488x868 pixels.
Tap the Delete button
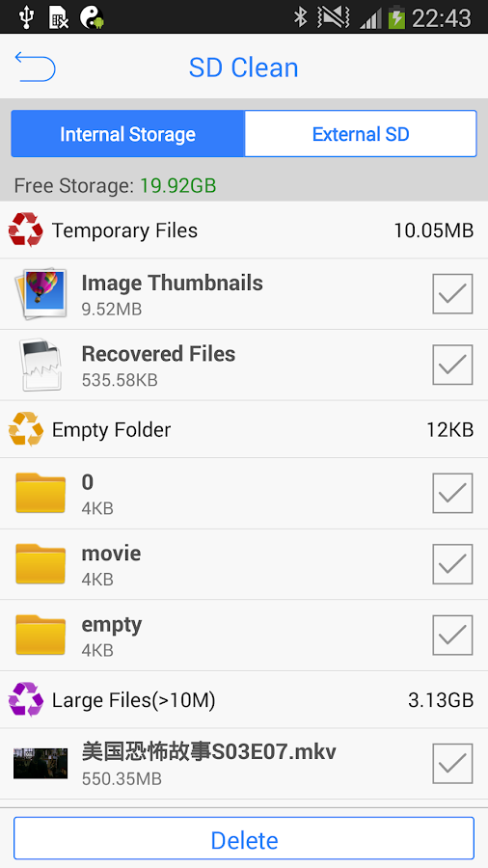(x=244, y=838)
